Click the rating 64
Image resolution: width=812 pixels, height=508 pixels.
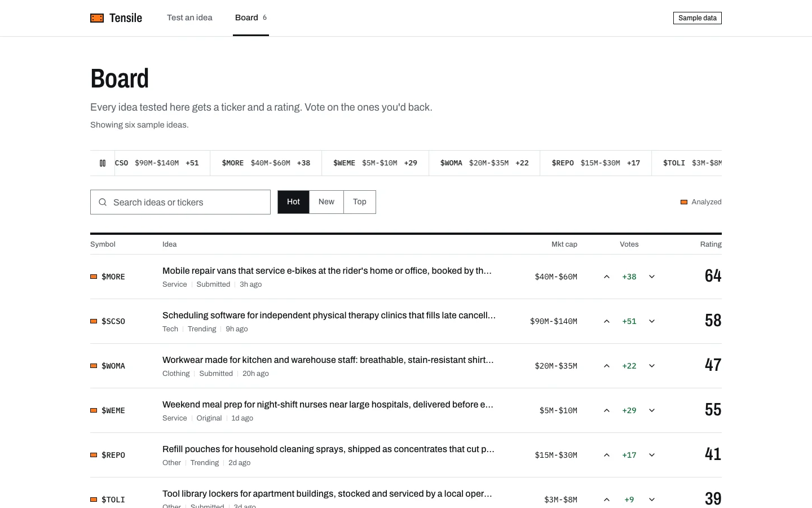(x=713, y=275)
